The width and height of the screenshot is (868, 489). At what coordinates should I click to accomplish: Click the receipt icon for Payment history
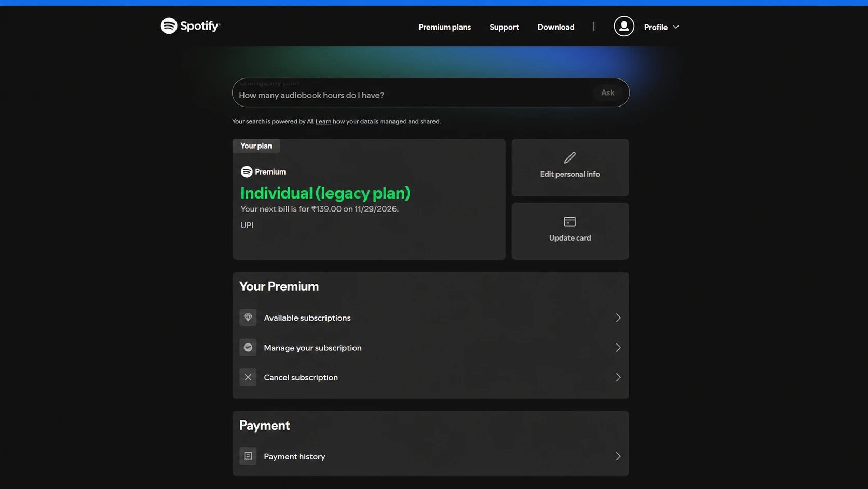point(248,456)
